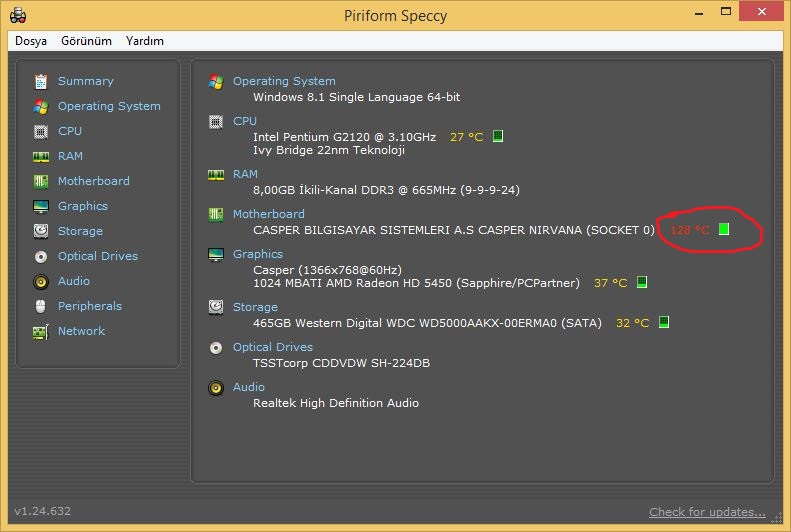Image resolution: width=791 pixels, height=532 pixels.
Task: Select Summary in the left sidebar
Action: tap(85, 81)
